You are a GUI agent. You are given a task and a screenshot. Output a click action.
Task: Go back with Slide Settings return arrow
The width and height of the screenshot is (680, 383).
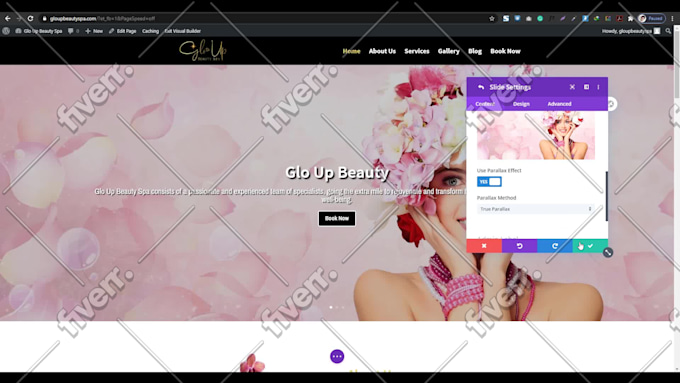(x=481, y=87)
